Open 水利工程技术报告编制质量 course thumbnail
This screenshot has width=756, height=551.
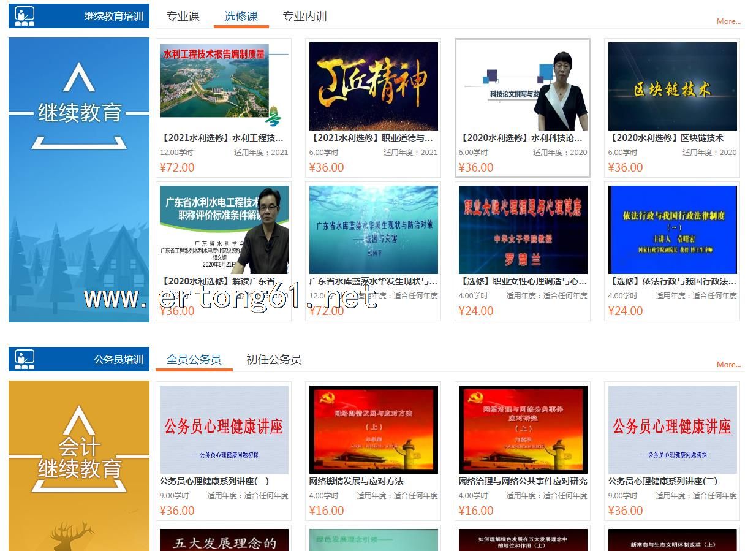224,86
